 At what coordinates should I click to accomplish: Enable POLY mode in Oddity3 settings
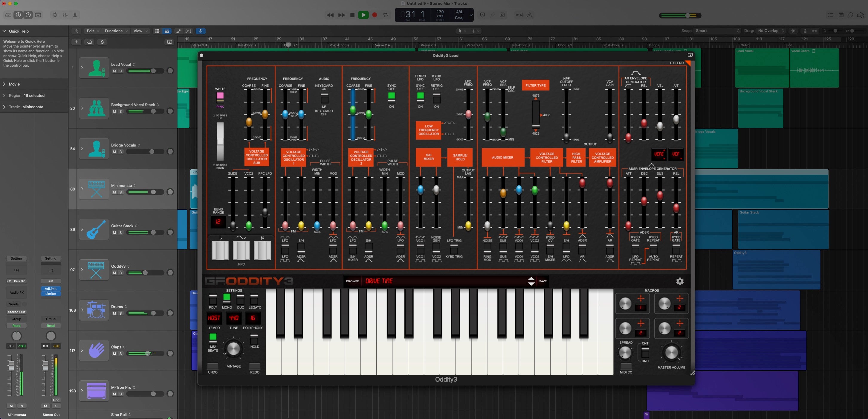(213, 299)
